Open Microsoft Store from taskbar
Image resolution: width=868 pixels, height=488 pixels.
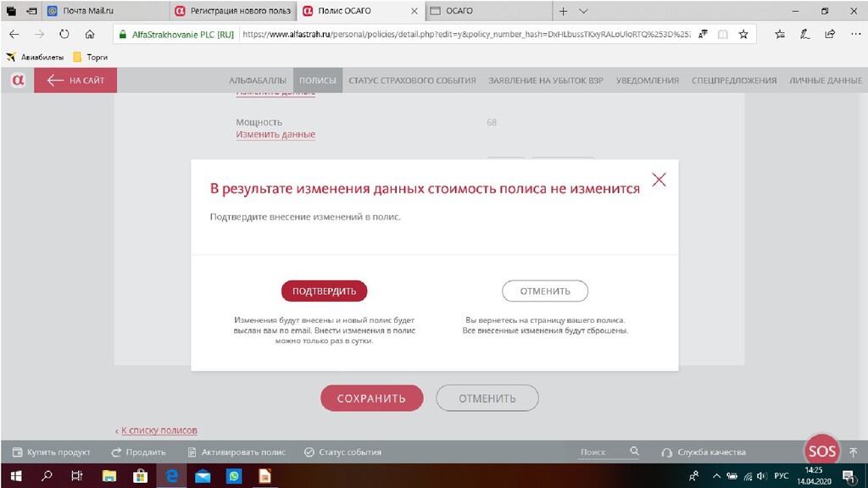pos(140,476)
